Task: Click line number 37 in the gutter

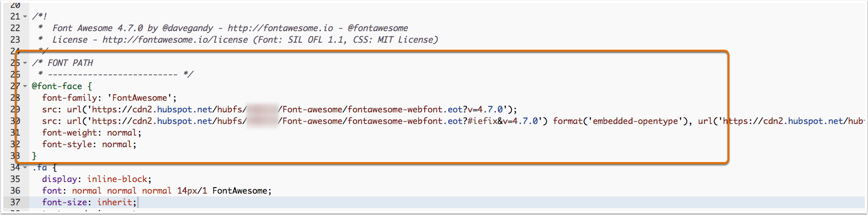Action: point(15,202)
